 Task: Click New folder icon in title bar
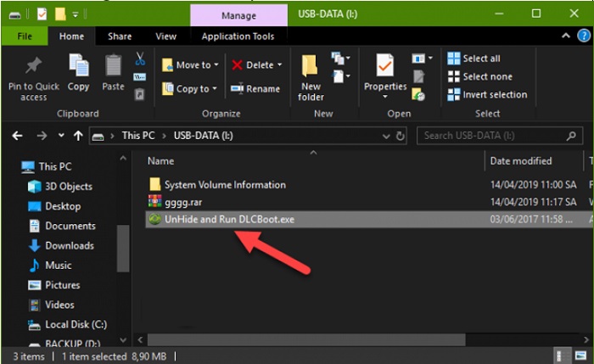coord(60,14)
